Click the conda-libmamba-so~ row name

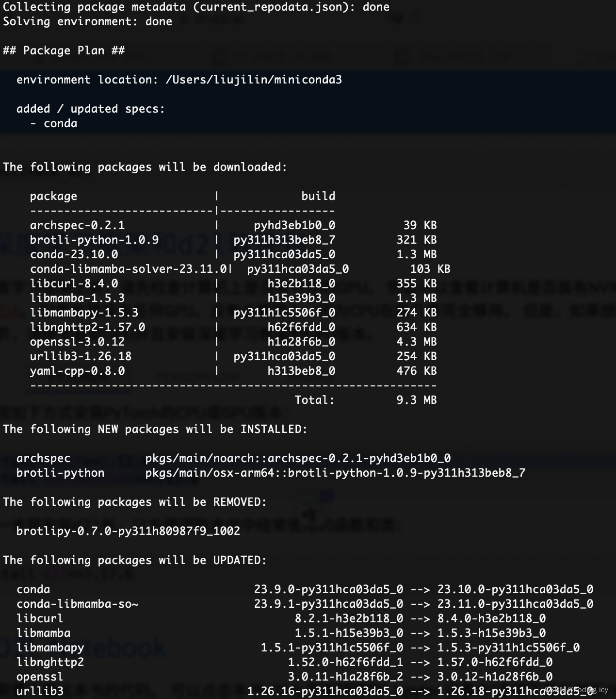77,604
